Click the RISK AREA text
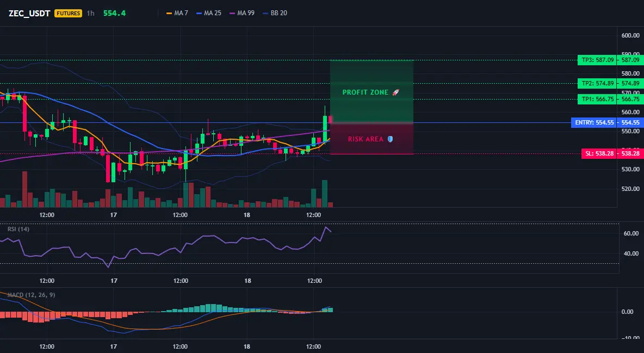This screenshot has height=353, width=644. pyautogui.click(x=366, y=139)
